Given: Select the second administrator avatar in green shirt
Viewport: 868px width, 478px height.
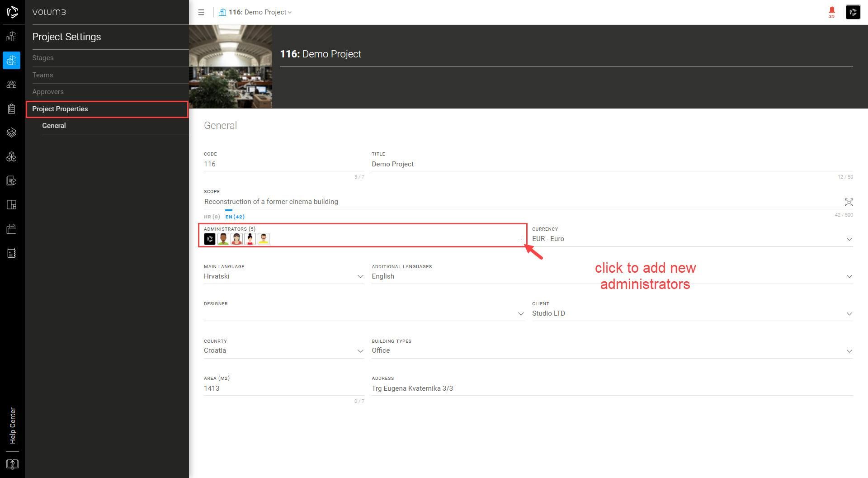Looking at the screenshot, I should [x=223, y=239].
